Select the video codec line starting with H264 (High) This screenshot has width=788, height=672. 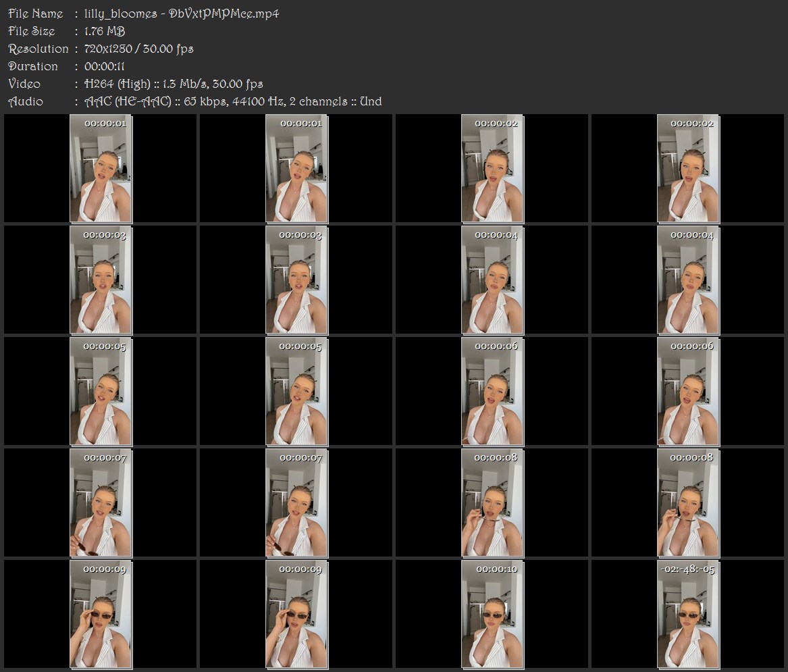click(174, 84)
